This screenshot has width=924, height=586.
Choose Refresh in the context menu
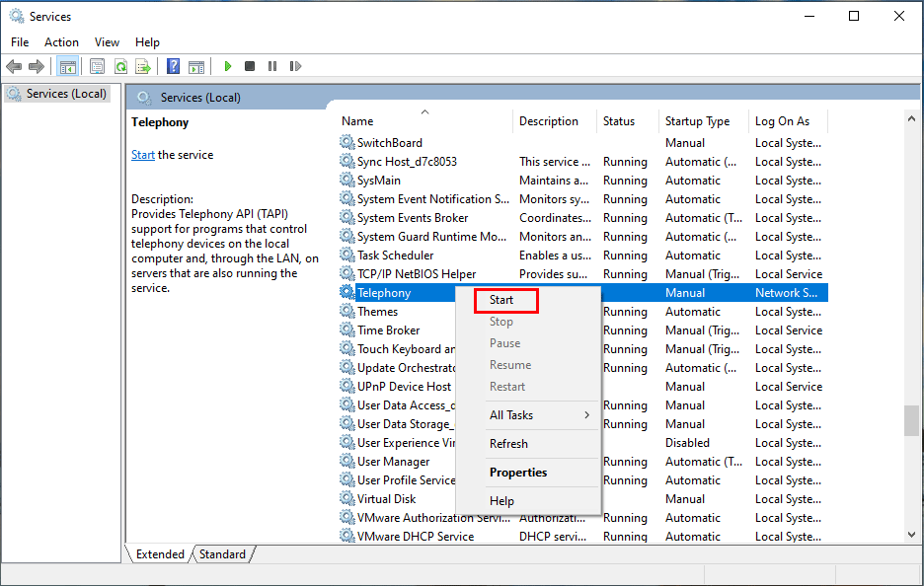tap(508, 444)
